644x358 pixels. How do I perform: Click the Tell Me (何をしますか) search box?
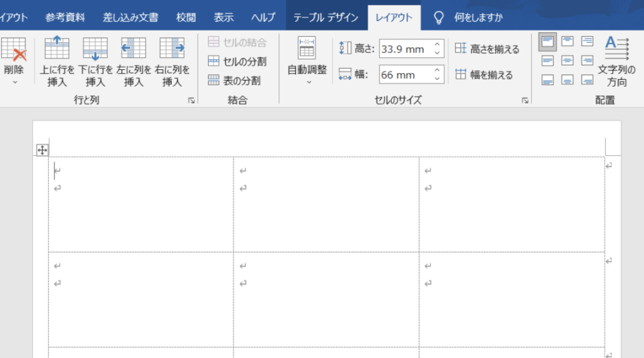478,17
